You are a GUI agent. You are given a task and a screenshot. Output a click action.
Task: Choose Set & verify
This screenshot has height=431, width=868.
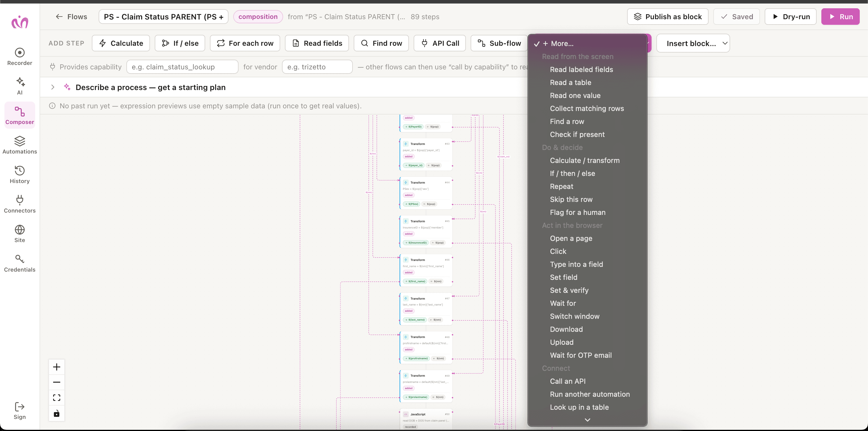(x=587, y=290)
